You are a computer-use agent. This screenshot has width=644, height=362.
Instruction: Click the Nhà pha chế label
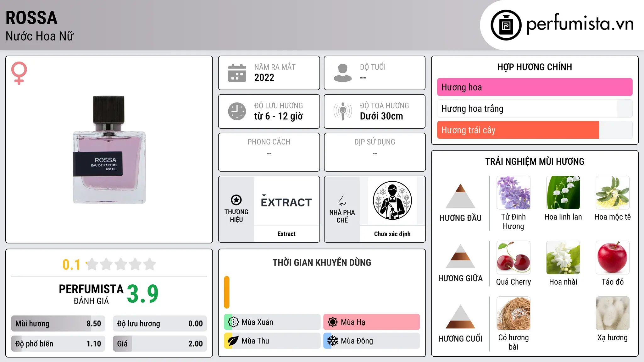(x=342, y=216)
